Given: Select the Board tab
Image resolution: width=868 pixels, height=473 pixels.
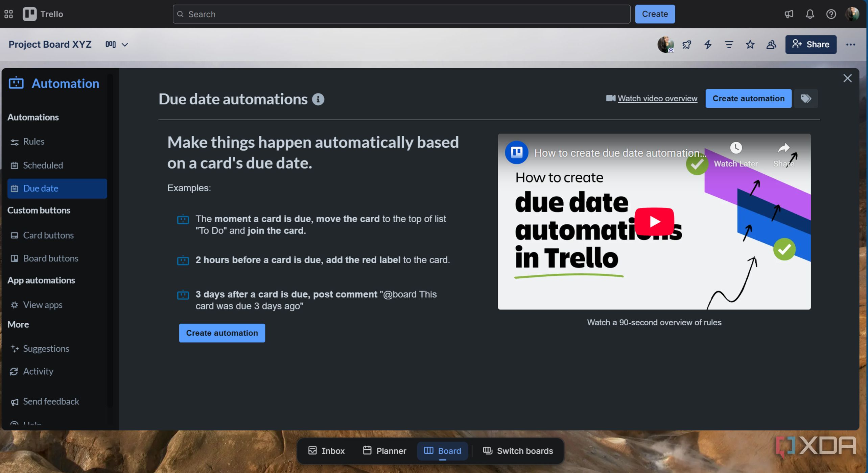Looking at the screenshot, I should pyautogui.click(x=442, y=451).
